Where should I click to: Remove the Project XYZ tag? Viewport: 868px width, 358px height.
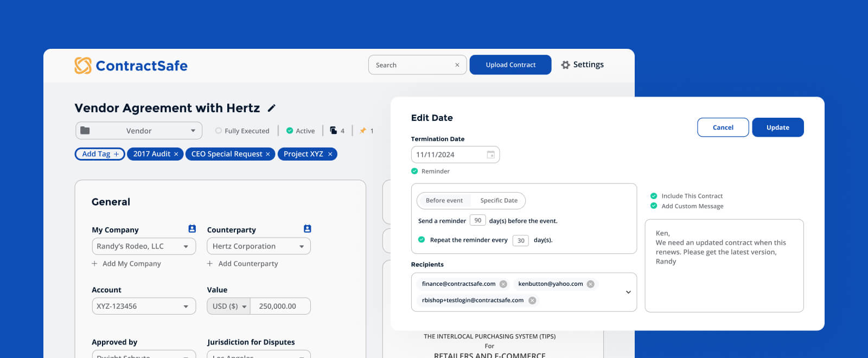tap(330, 154)
